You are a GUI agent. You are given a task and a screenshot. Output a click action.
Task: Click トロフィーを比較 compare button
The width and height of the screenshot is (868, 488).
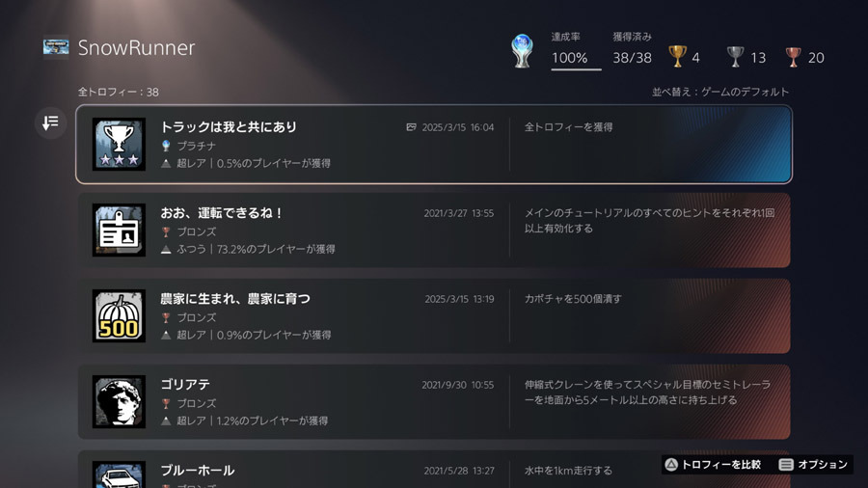pos(713,464)
